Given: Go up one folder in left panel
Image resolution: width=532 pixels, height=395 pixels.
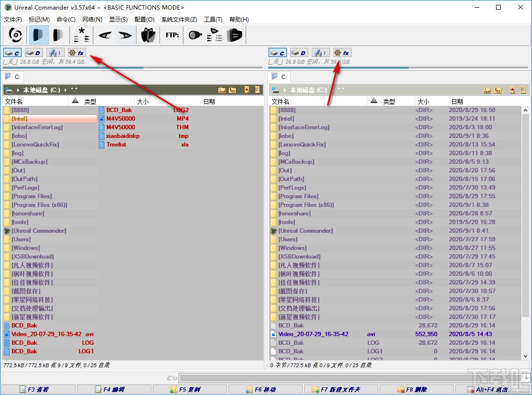Looking at the screenshot, I should (233, 90).
